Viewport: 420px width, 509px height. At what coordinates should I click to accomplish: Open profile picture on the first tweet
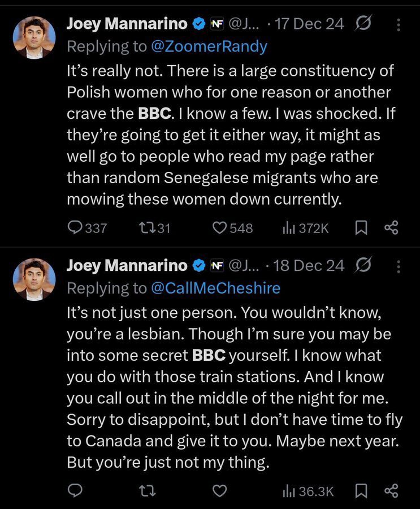click(x=34, y=37)
